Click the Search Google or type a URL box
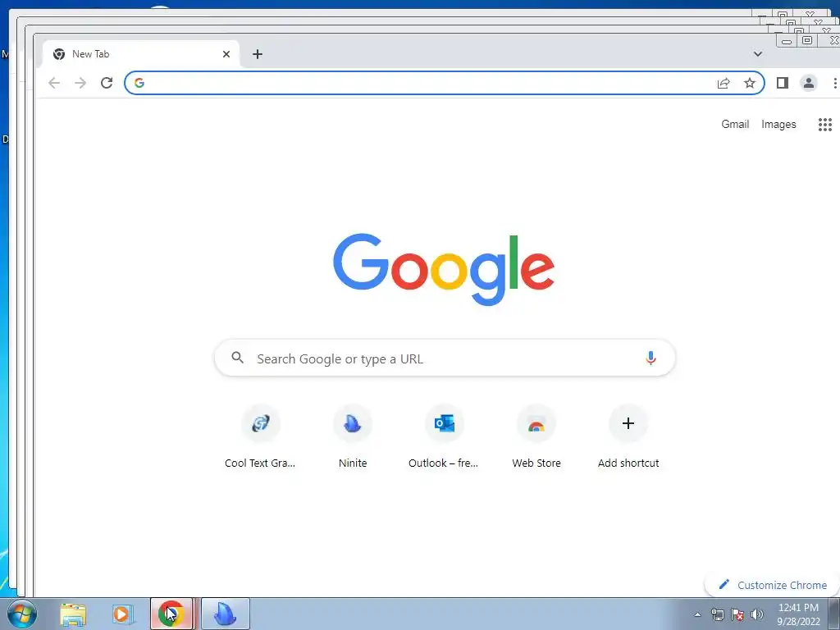The image size is (840, 630). (x=445, y=358)
